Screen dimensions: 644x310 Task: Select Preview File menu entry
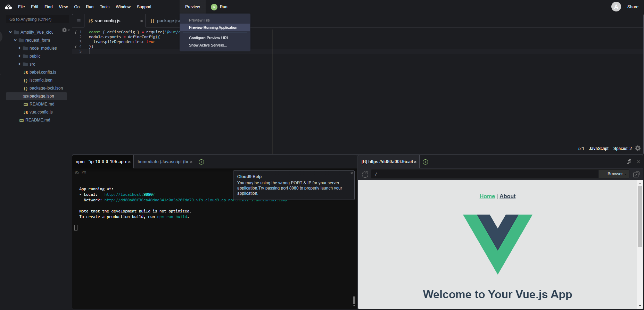click(215, 20)
